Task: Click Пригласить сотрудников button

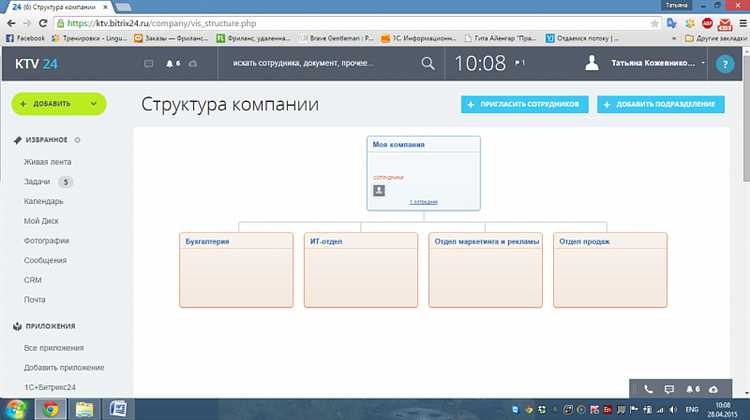Action: click(x=525, y=104)
